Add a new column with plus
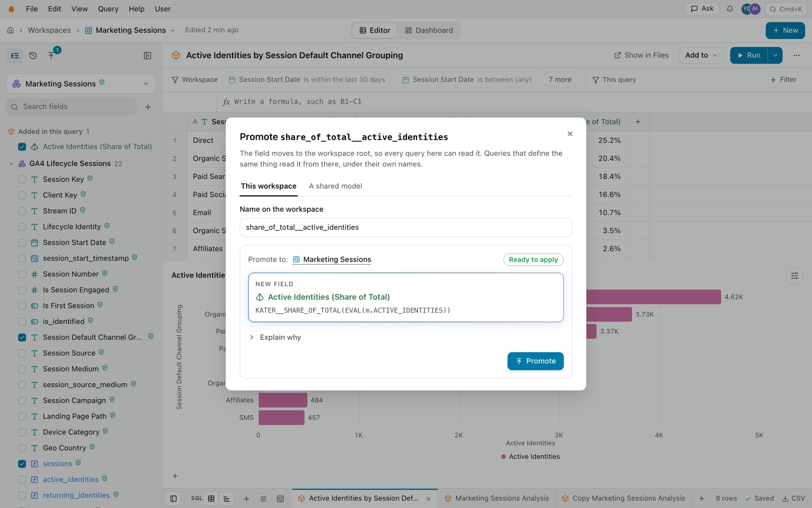 tap(638, 121)
